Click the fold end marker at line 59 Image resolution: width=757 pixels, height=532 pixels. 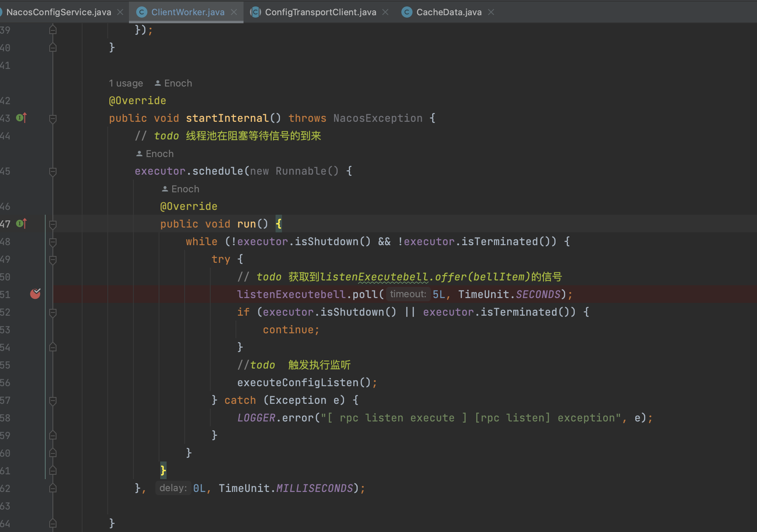[52, 435]
